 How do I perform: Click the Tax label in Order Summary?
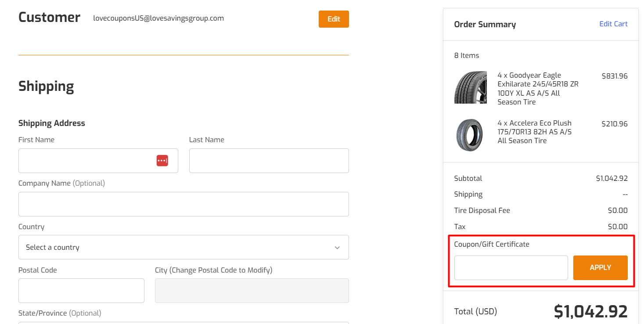[460, 227]
